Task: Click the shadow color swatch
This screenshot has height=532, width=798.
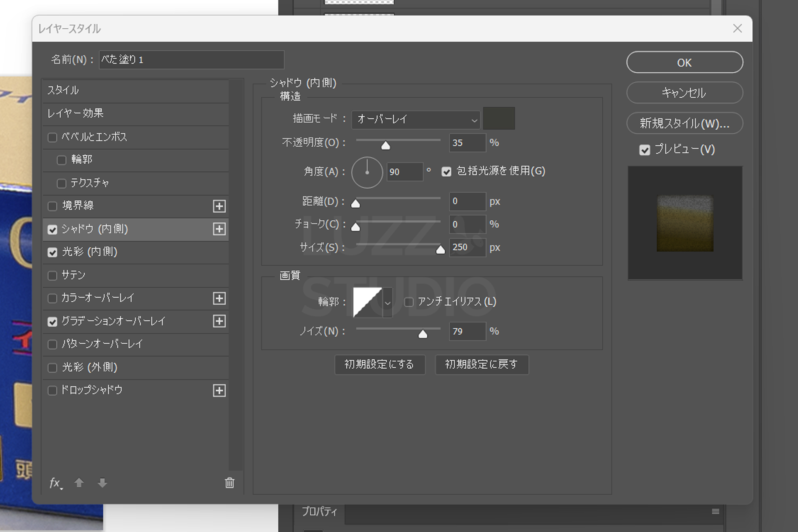Action: (499, 119)
